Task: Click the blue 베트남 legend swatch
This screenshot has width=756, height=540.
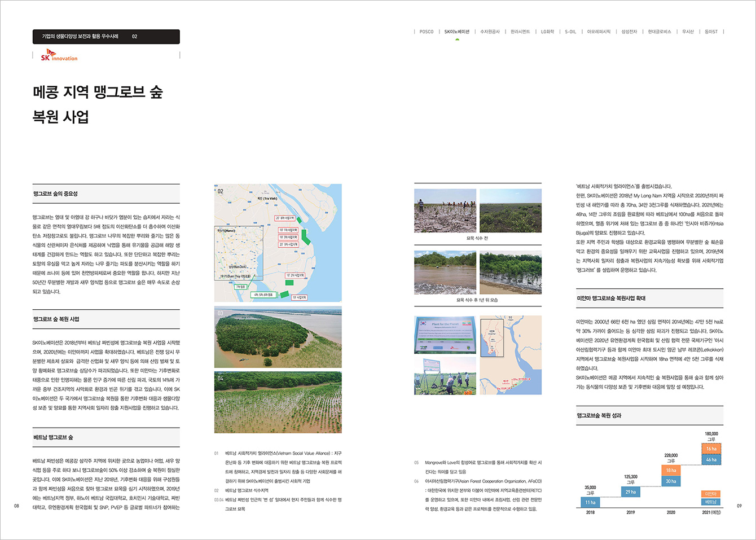Action: coord(710,502)
